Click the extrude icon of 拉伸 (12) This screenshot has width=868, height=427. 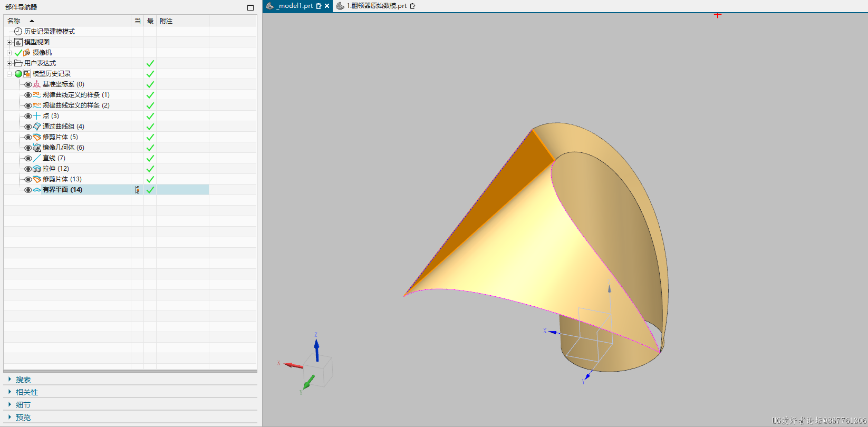37,169
